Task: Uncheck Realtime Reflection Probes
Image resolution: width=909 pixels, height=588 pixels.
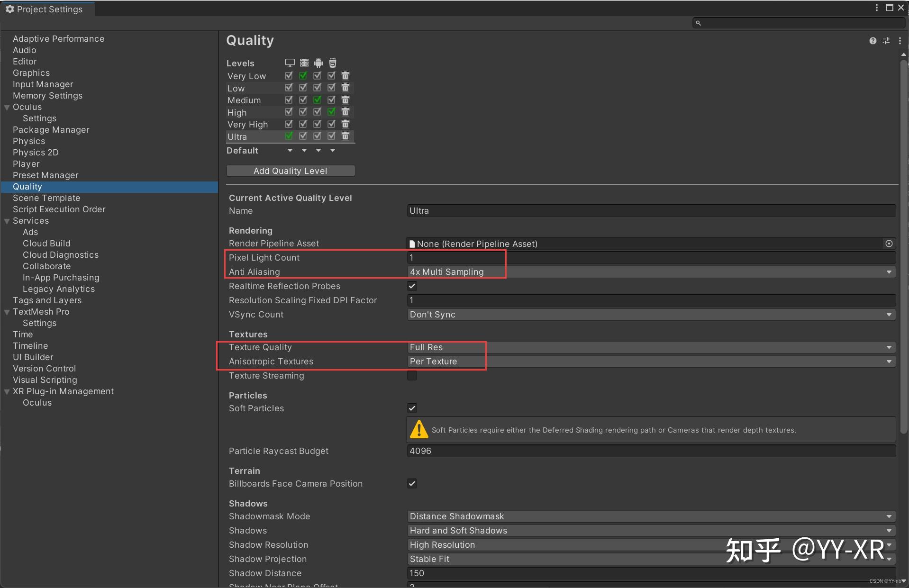Action: (411, 286)
